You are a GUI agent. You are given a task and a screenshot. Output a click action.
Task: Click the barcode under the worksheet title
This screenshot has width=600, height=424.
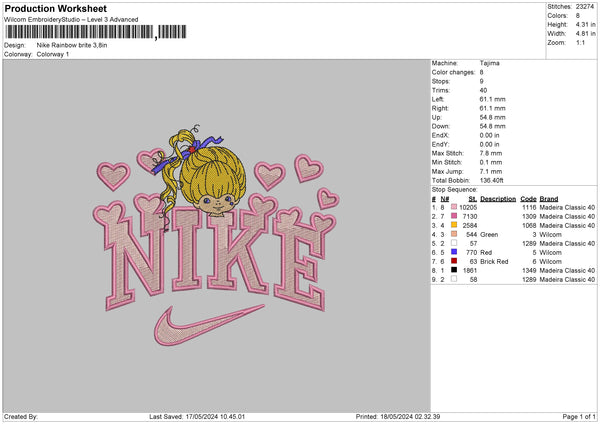[x=96, y=32]
